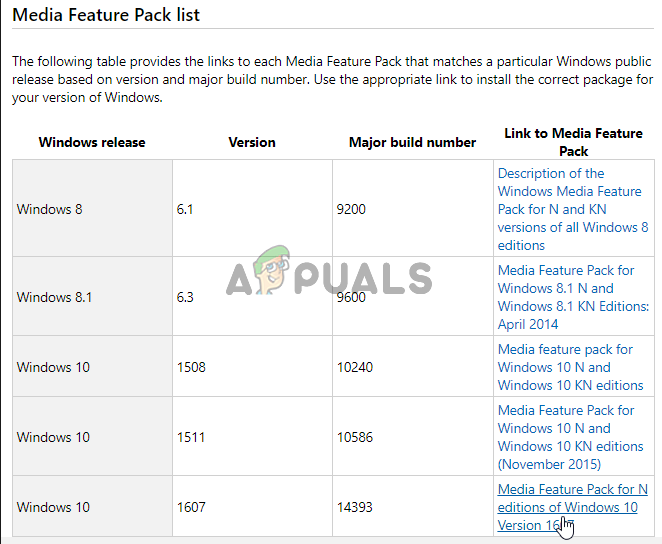Open the Windows 8 N and KN description link
The image size is (662, 544).
pos(571,209)
